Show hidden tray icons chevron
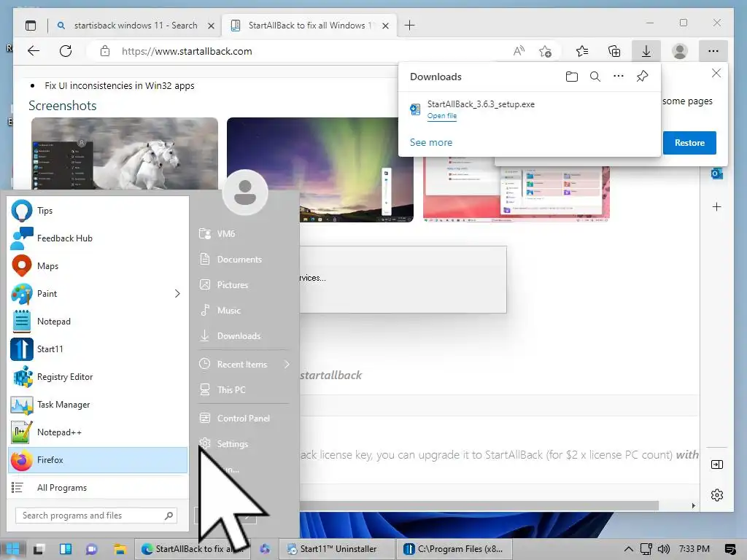 [x=628, y=549]
